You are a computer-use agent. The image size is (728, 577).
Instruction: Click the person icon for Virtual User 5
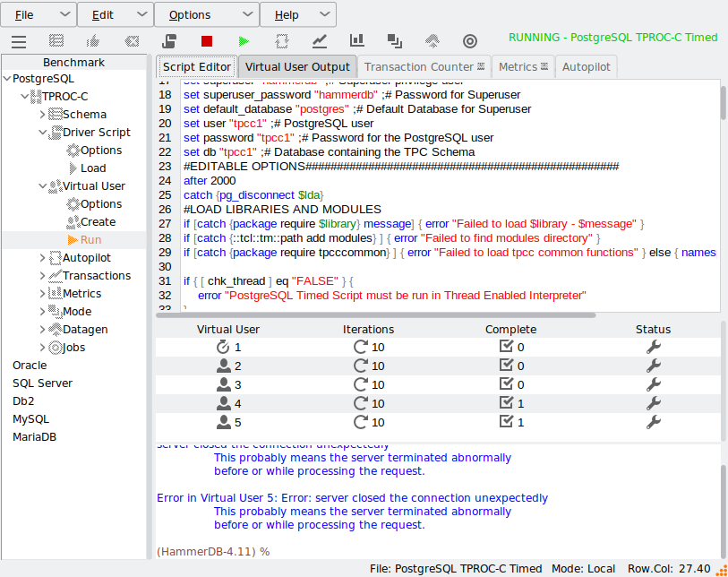pos(223,422)
